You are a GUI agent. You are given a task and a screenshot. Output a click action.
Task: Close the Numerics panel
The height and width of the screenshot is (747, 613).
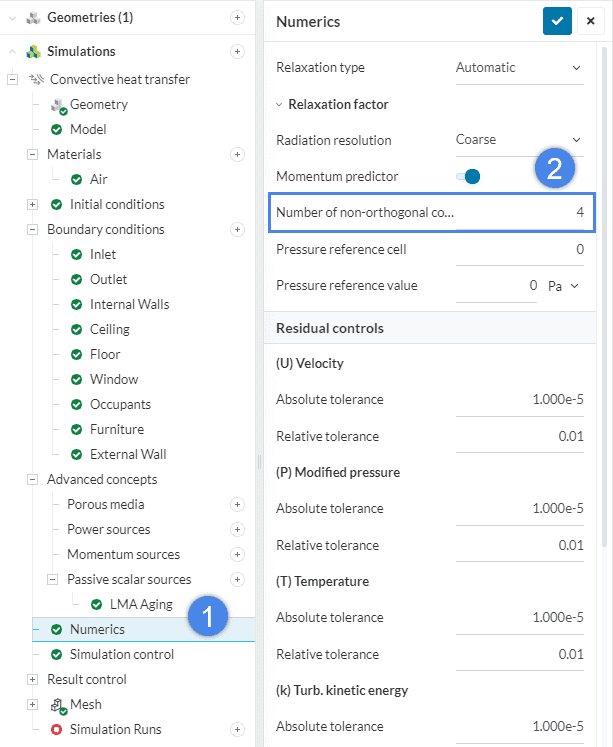591,21
